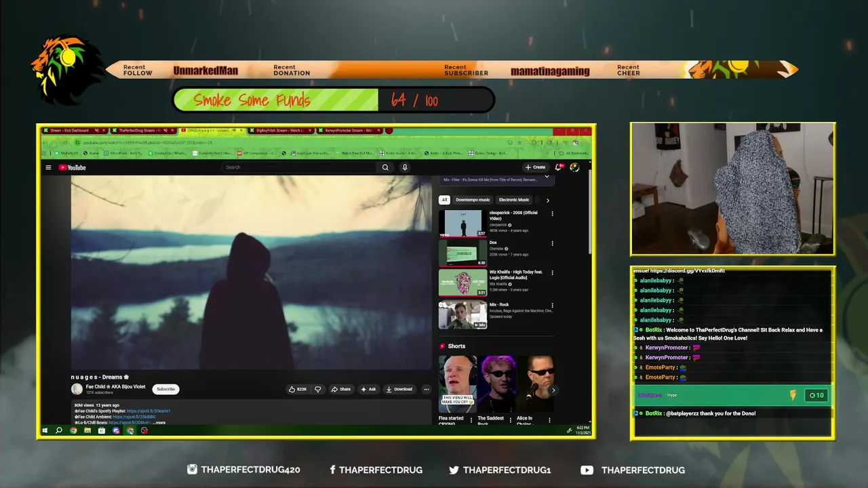868x488 pixels.
Task: Click the Ask button under the video
Action: pyautogui.click(x=368, y=389)
